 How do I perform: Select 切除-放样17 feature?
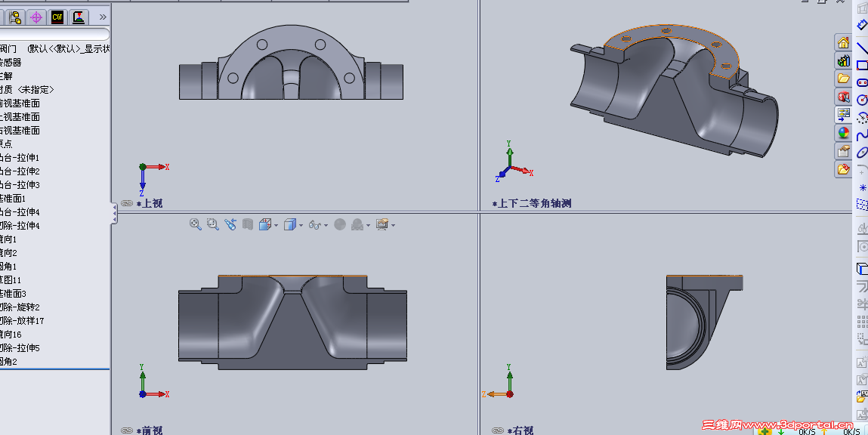(22, 320)
